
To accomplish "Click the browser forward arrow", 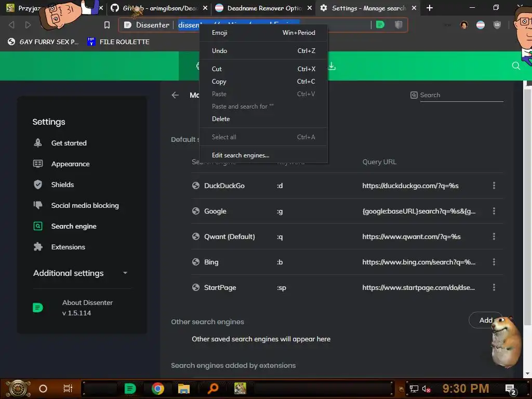I will [x=28, y=25].
